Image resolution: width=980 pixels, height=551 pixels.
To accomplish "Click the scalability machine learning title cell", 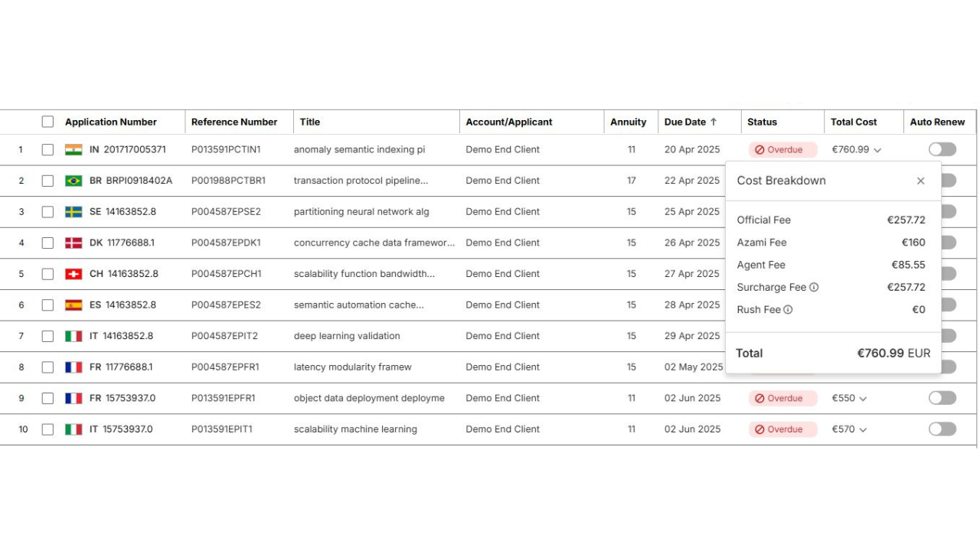I will click(x=357, y=429).
